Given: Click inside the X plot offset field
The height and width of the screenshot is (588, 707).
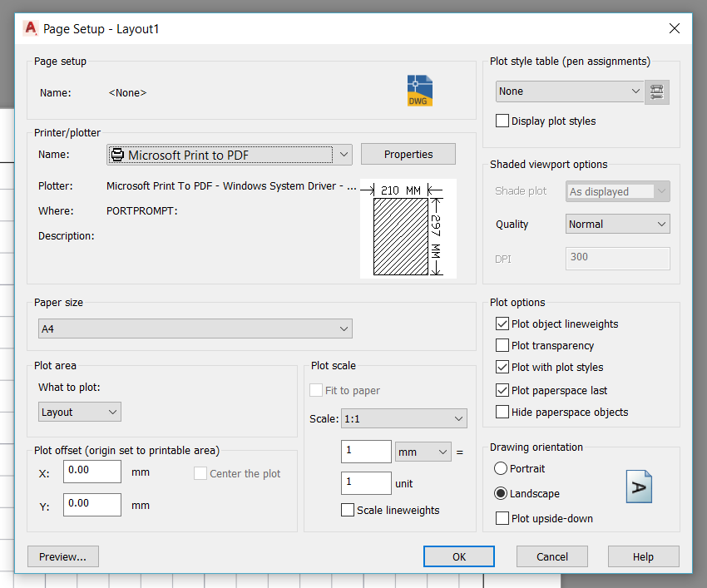Looking at the screenshot, I should pyautogui.click(x=91, y=471).
